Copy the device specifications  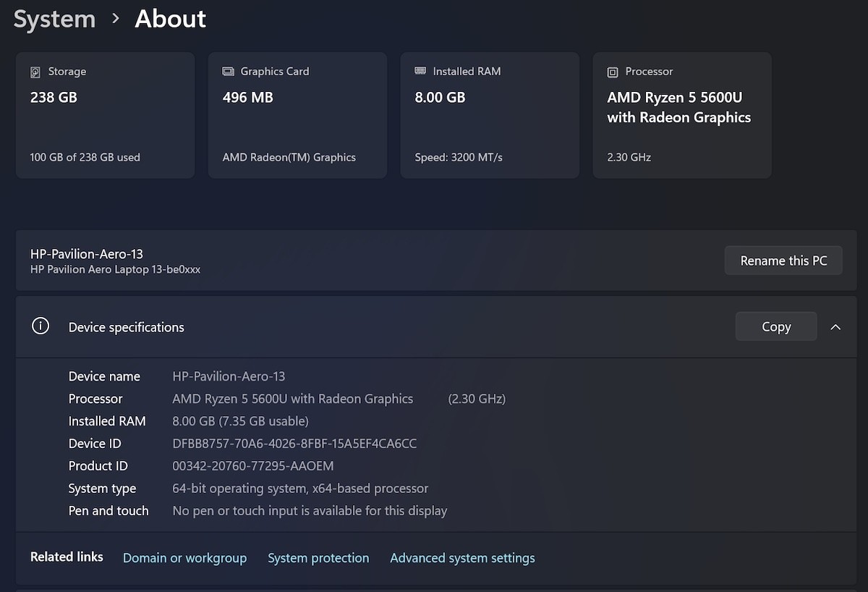(776, 326)
